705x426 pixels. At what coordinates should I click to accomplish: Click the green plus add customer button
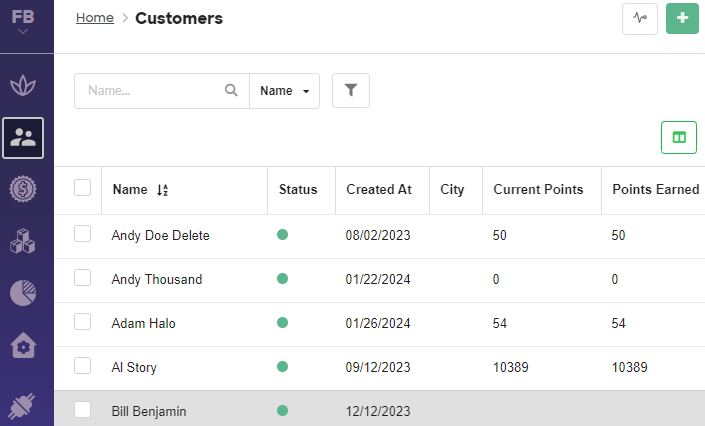pos(682,18)
